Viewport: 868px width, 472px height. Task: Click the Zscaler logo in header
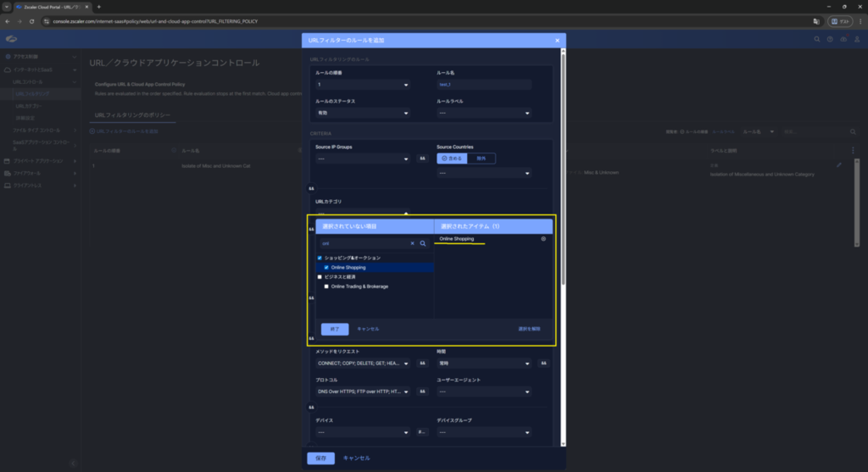[12, 39]
